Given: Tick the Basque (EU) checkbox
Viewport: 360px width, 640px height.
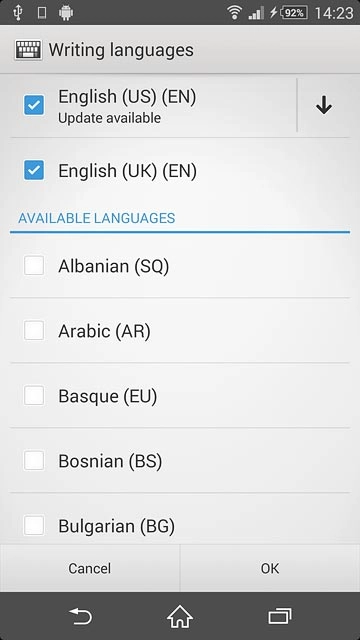Looking at the screenshot, I should [x=34, y=396].
